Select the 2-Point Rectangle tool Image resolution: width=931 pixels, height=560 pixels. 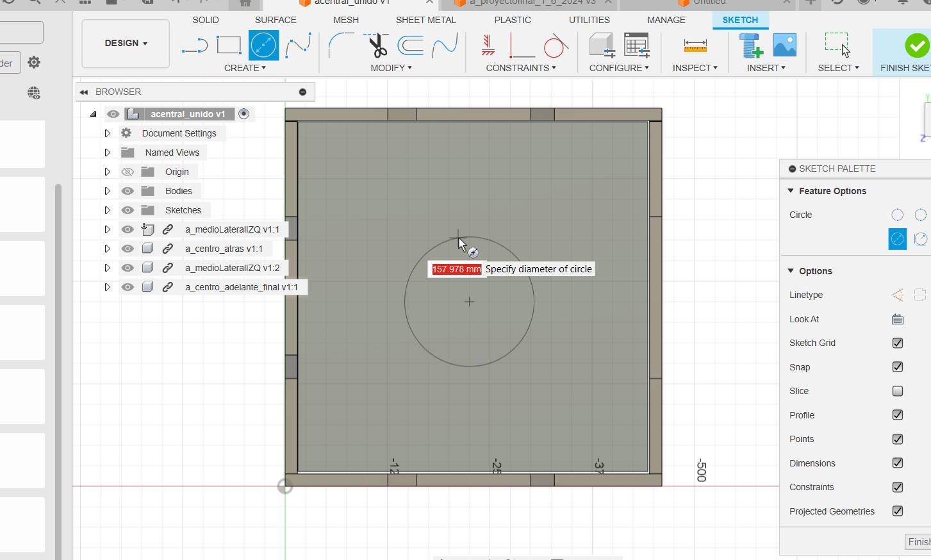[229, 45]
